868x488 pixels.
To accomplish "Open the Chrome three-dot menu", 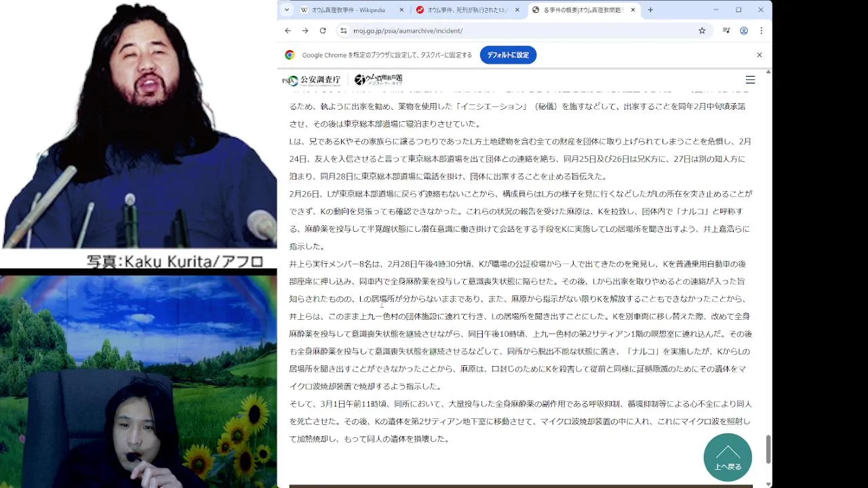I will point(761,30).
